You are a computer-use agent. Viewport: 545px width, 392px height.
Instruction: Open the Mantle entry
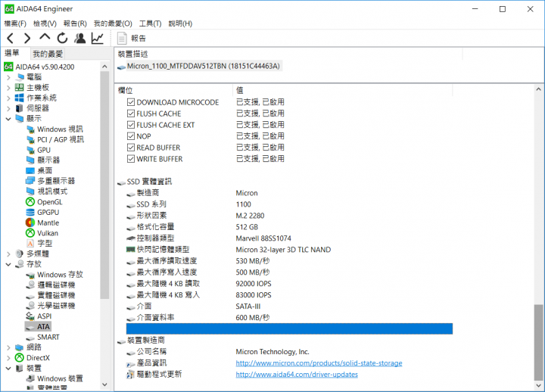coord(48,222)
